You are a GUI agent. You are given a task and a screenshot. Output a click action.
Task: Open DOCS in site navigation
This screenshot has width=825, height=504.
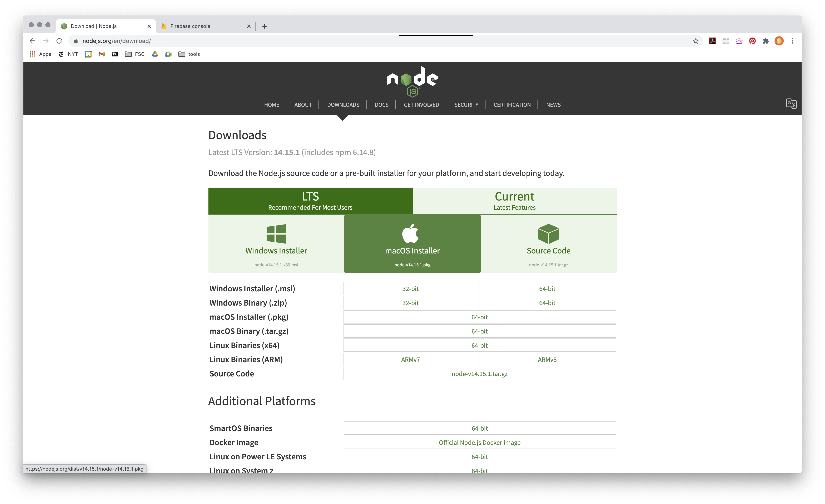382,105
